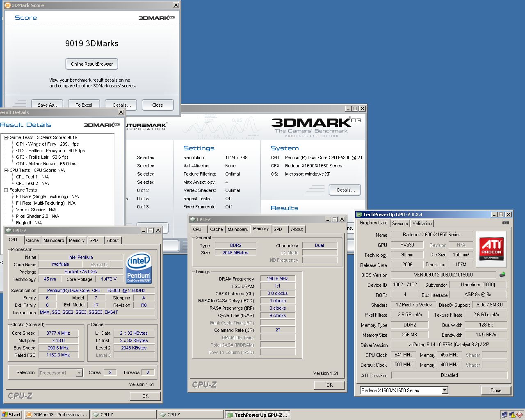This screenshot has width=525, height=420.
Task: Click OK in the CPU-Z processor window
Action: (x=145, y=396)
